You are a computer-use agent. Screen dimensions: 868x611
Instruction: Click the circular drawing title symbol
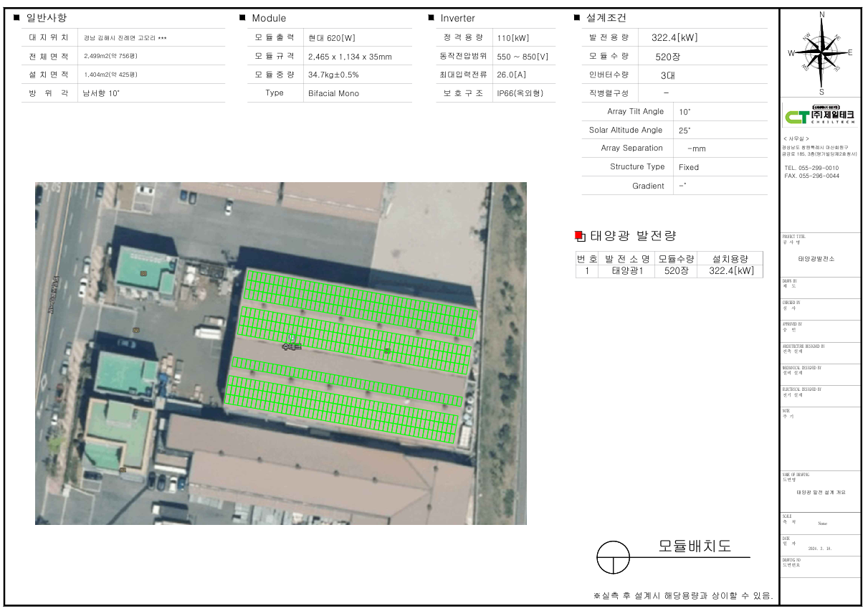[613, 557]
